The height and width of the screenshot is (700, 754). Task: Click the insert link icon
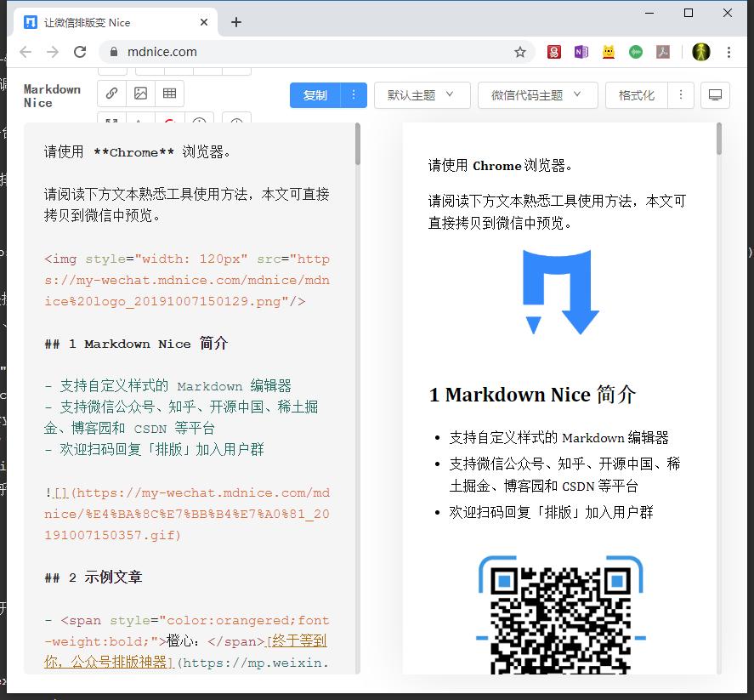[111, 94]
